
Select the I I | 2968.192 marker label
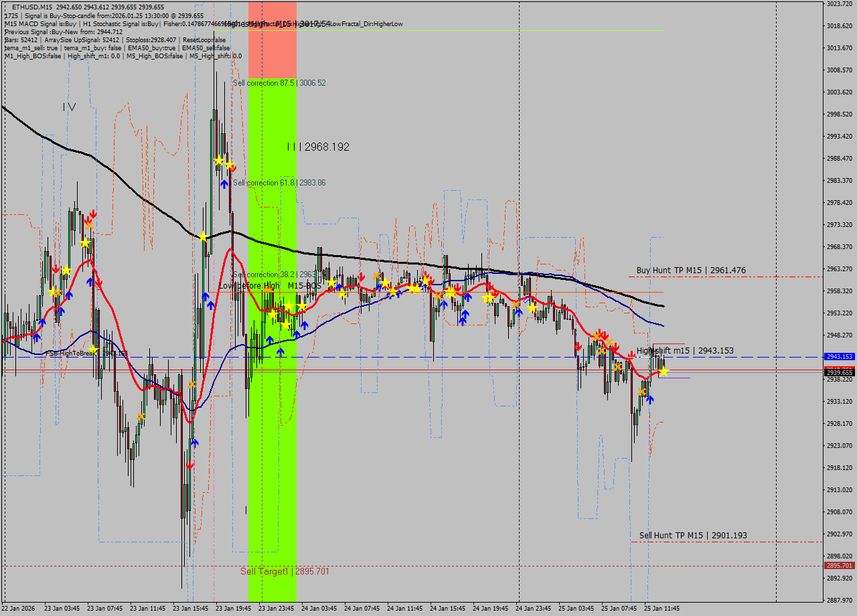click(x=315, y=147)
